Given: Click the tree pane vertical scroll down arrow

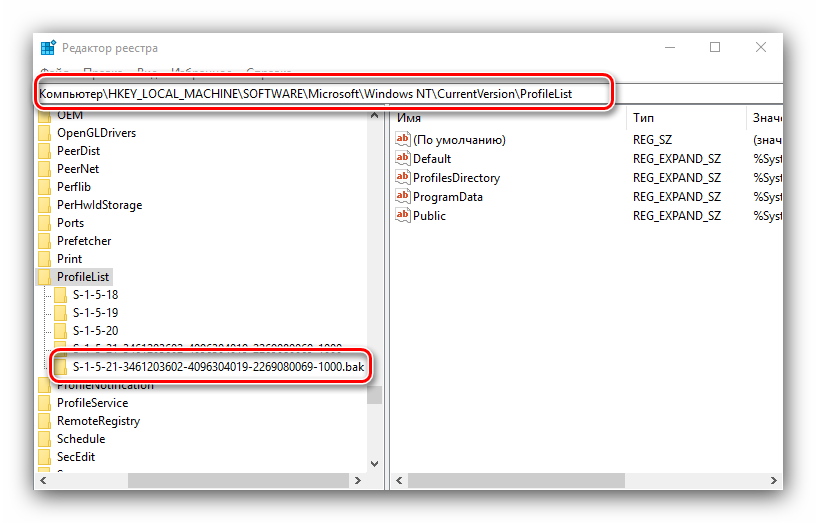Looking at the screenshot, I should pos(374,463).
